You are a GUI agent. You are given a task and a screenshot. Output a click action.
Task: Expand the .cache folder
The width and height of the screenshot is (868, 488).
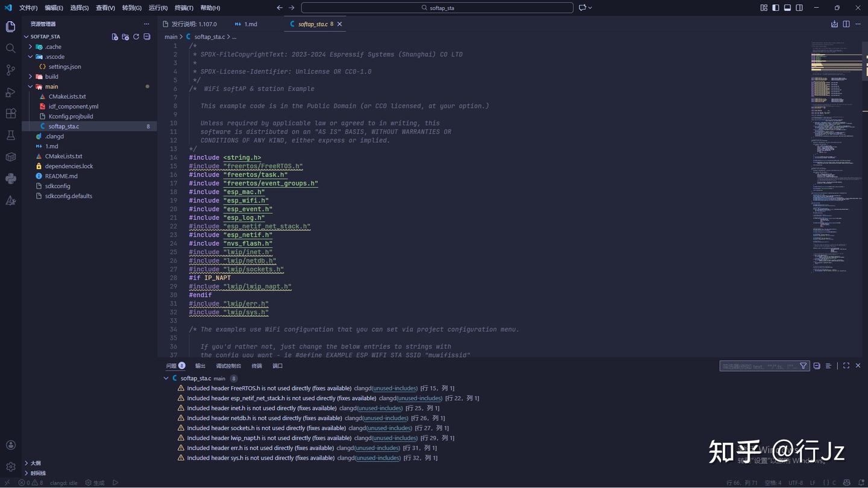89,47
